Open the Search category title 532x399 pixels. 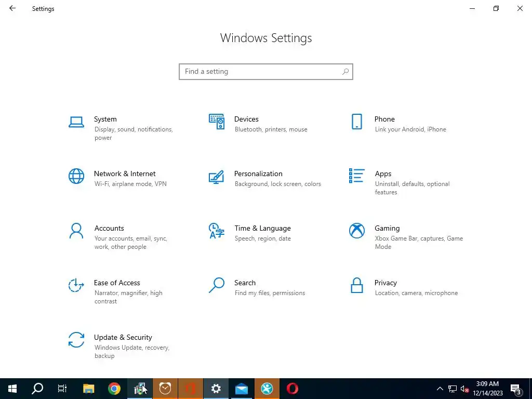[x=245, y=283]
